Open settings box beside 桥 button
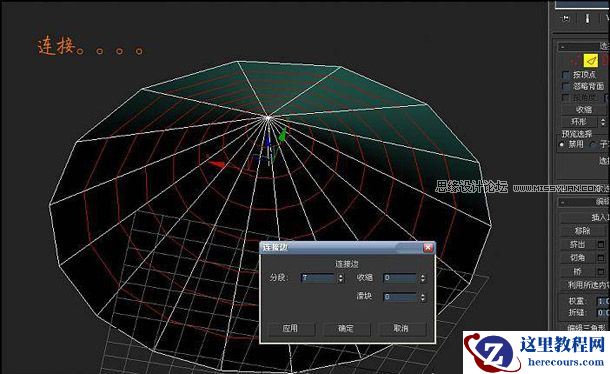The image size is (610, 374). (x=601, y=271)
